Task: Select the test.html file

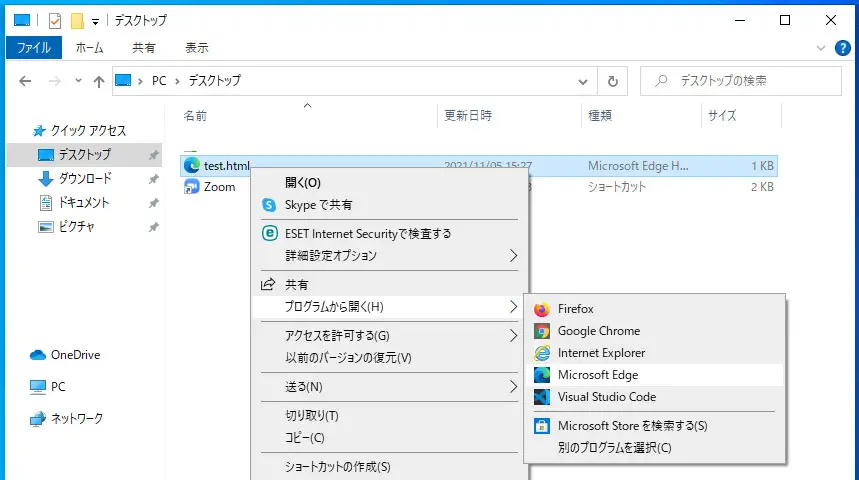Action: (478, 165)
